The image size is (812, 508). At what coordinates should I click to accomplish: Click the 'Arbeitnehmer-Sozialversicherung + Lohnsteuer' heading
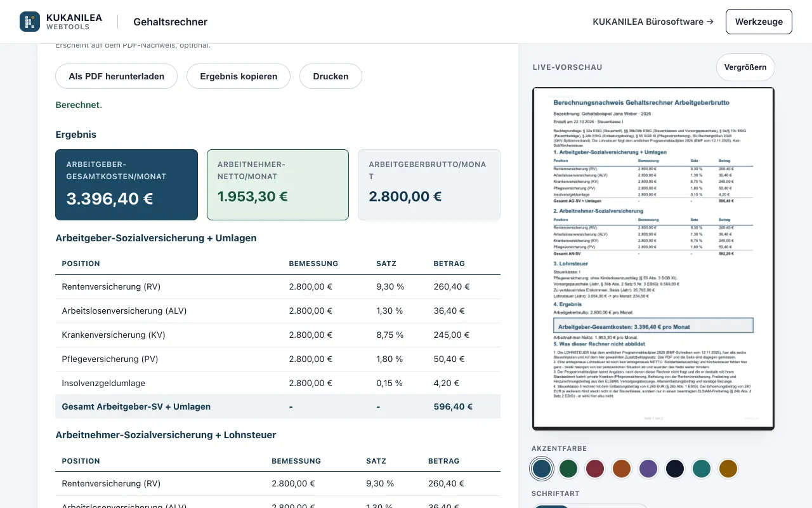pos(166,435)
